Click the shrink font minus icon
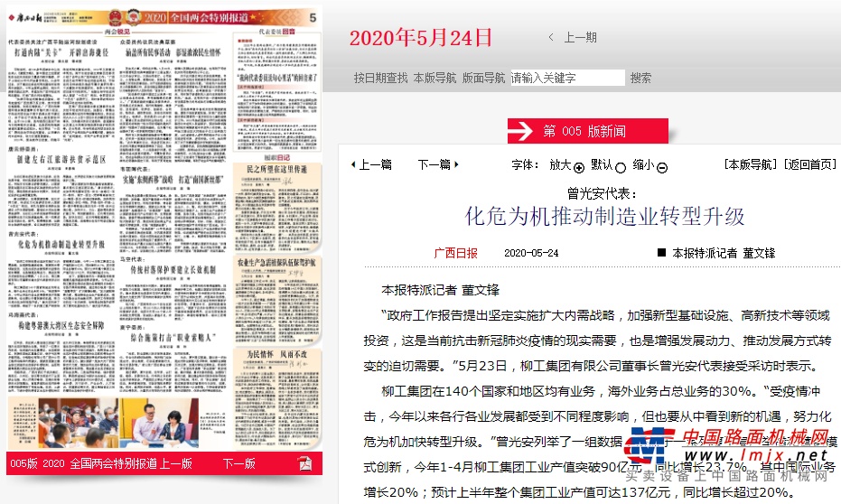The height and width of the screenshot is (504, 841). [662, 168]
